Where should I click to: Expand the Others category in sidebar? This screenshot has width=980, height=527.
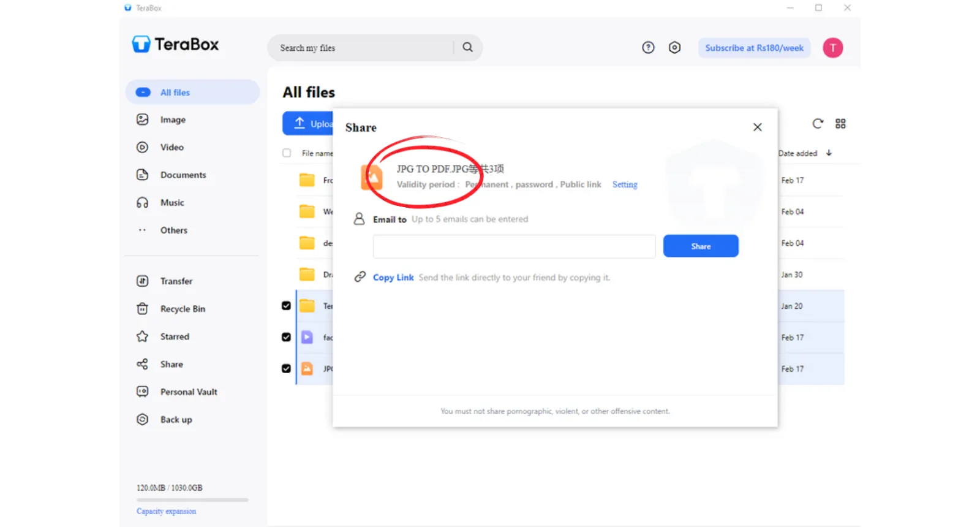[x=174, y=230]
